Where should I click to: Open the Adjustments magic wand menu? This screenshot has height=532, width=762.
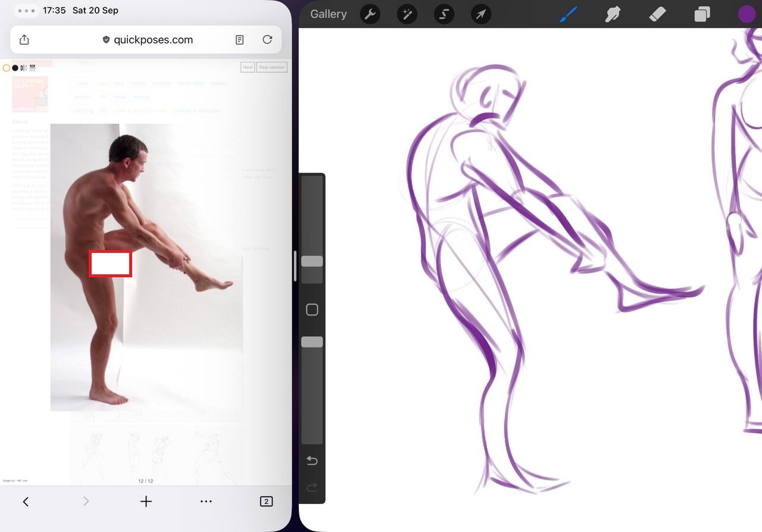click(x=407, y=14)
